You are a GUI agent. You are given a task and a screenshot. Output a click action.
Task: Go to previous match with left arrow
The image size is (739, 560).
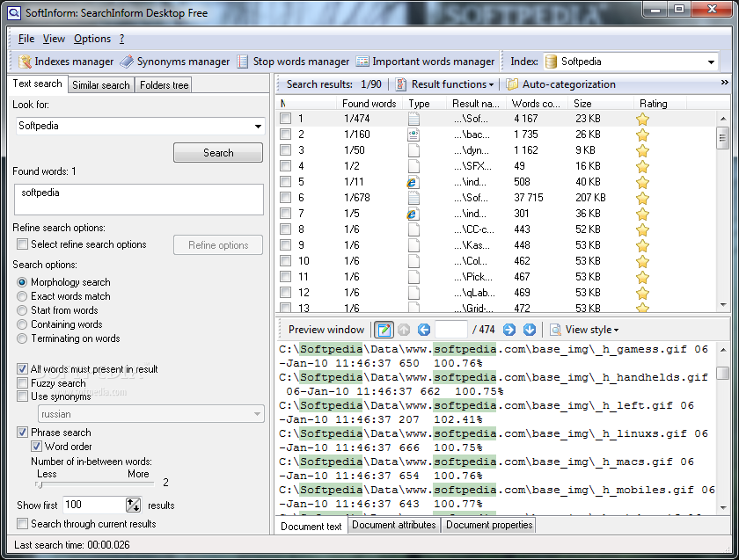(424, 330)
